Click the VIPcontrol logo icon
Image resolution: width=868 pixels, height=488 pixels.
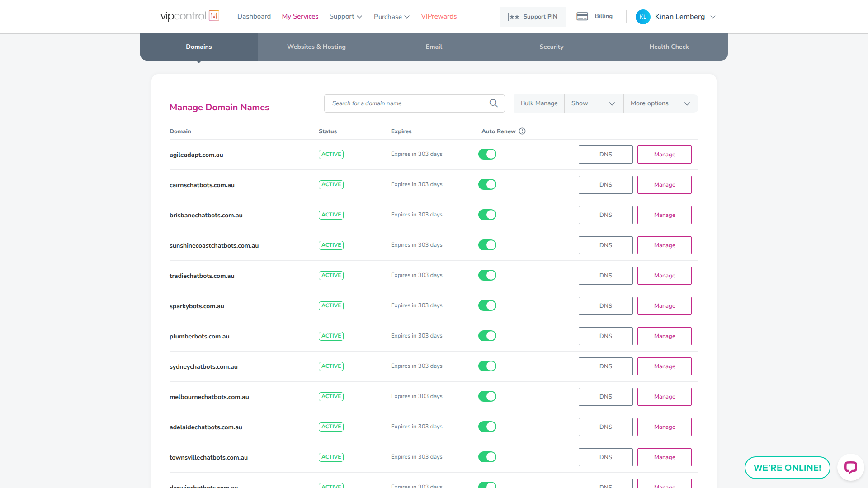pyautogui.click(x=214, y=16)
